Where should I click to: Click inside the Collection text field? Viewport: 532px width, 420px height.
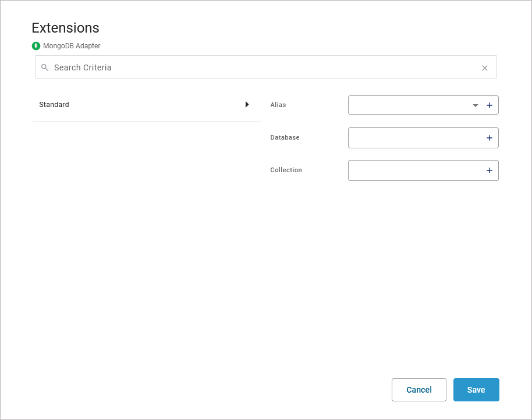(414, 170)
